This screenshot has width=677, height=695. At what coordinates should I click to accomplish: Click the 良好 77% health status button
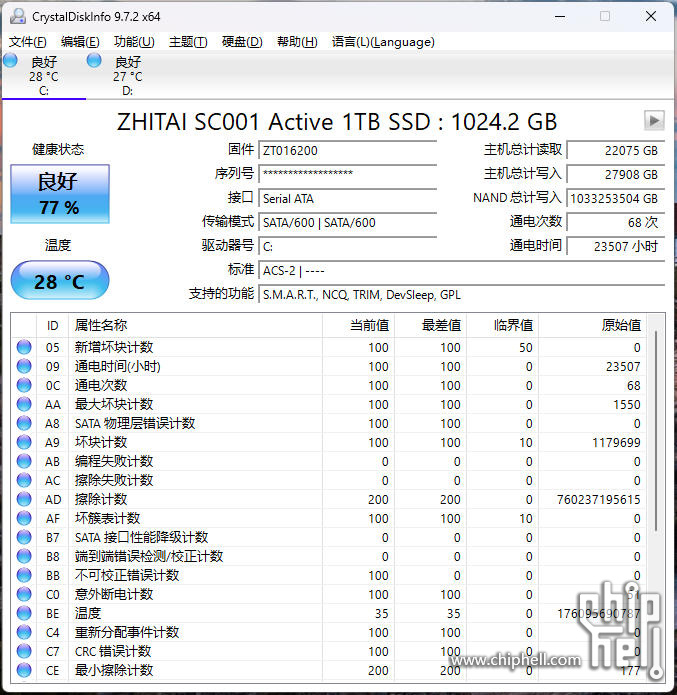pyautogui.click(x=59, y=194)
